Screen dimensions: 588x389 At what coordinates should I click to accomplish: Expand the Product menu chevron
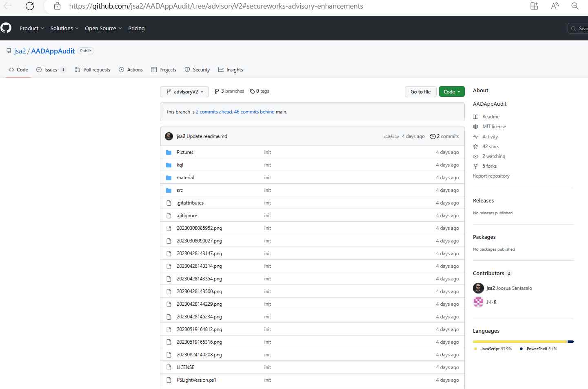42,28
